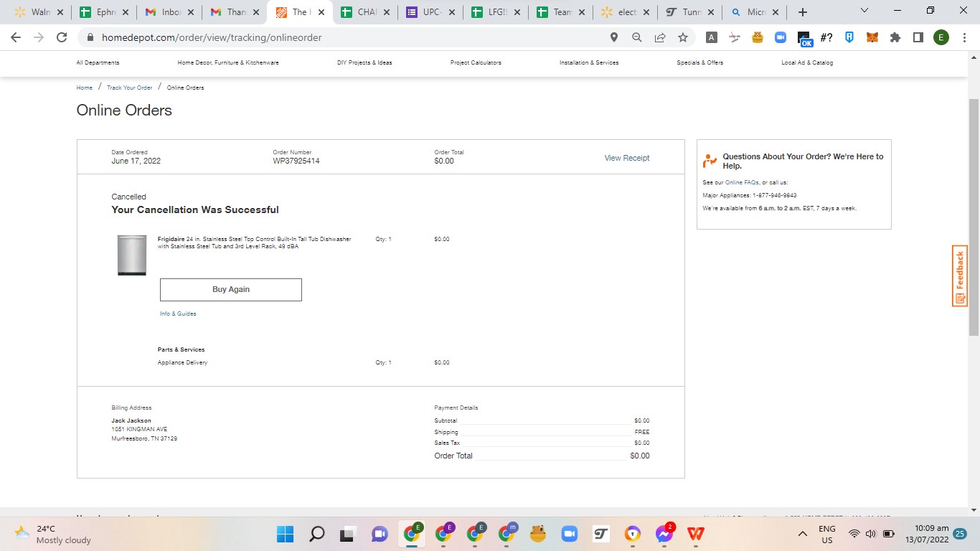
Task: Reload the Home Depot page
Action: coord(62,37)
